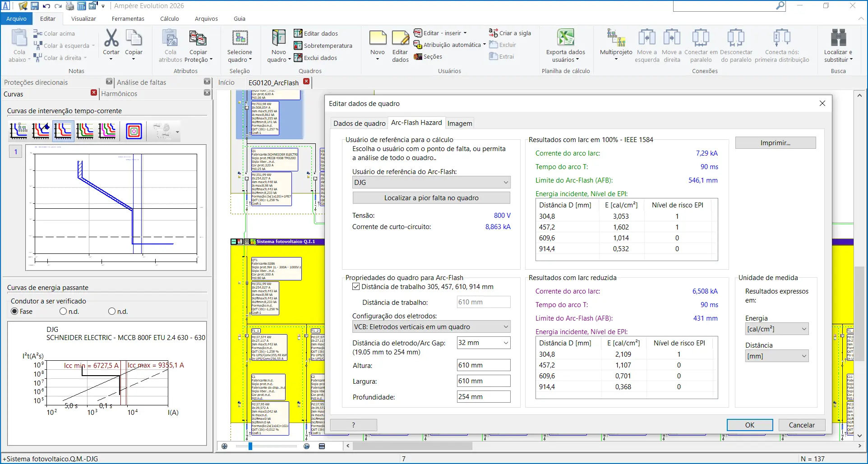Image resolution: width=868 pixels, height=464 pixels.
Task: Click the Cortar scissors icon
Action: pos(111,38)
